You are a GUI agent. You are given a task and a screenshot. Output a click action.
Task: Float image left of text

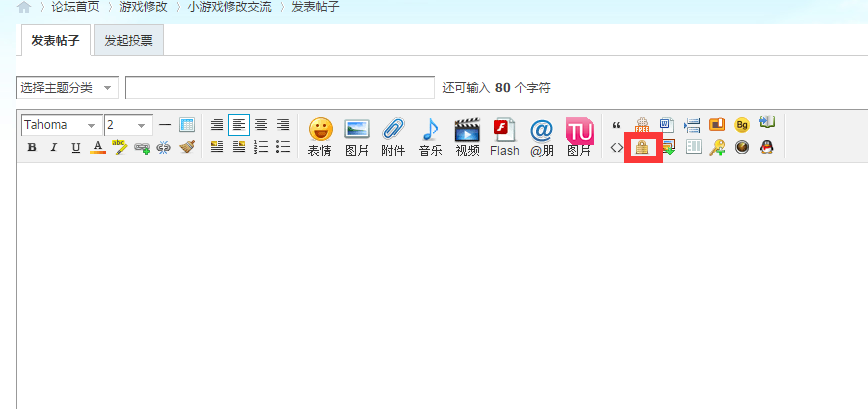(217, 147)
